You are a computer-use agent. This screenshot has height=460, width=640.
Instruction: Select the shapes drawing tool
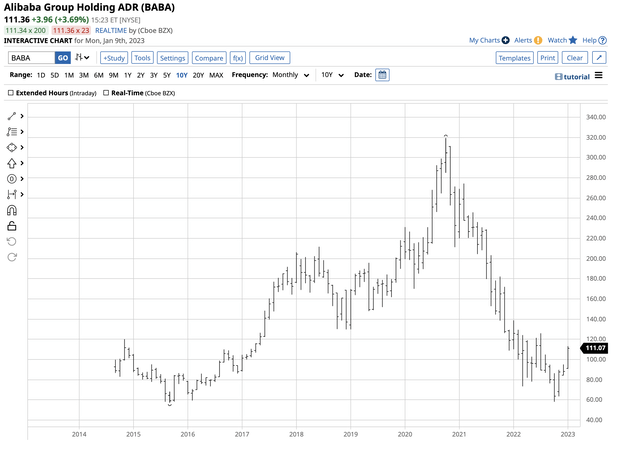point(12,147)
